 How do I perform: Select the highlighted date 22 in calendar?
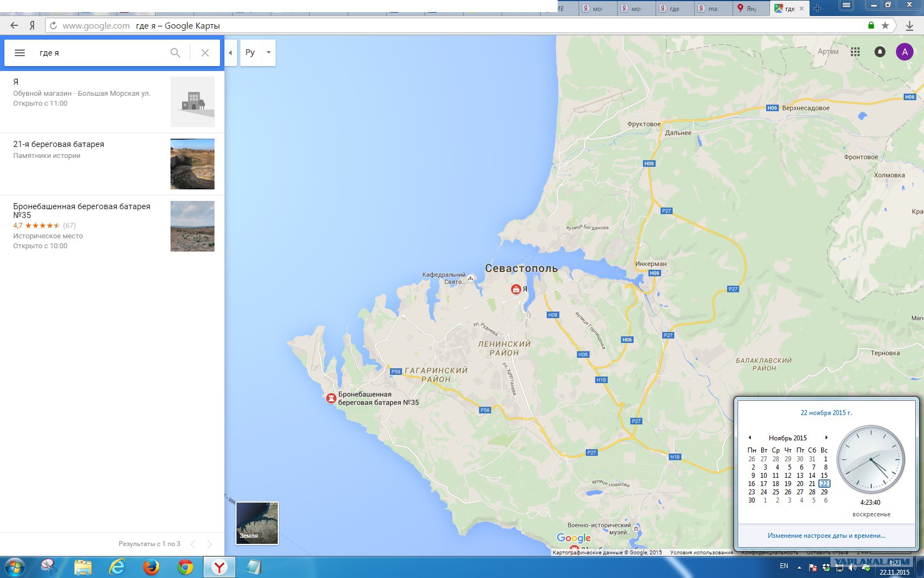pos(824,484)
